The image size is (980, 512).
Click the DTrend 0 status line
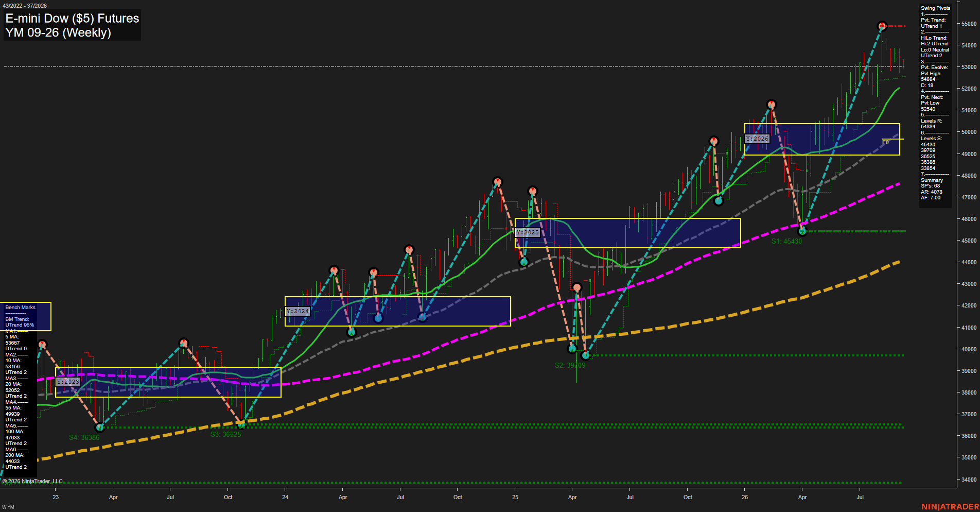tap(16, 349)
